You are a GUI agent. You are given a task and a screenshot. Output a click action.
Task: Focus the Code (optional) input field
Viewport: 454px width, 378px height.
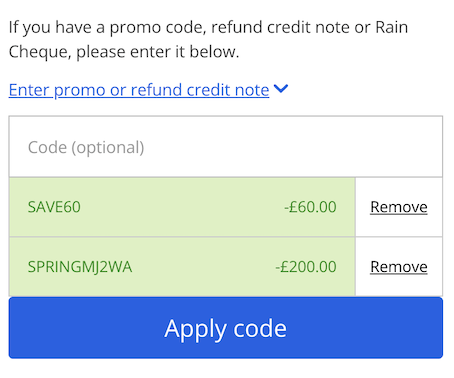coord(226,147)
